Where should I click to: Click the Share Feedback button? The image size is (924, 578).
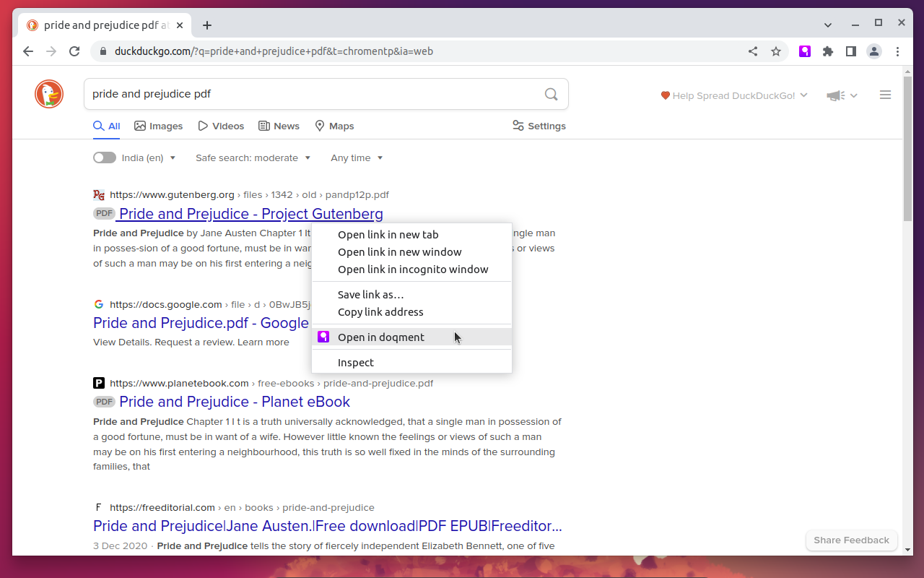click(851, 540)
